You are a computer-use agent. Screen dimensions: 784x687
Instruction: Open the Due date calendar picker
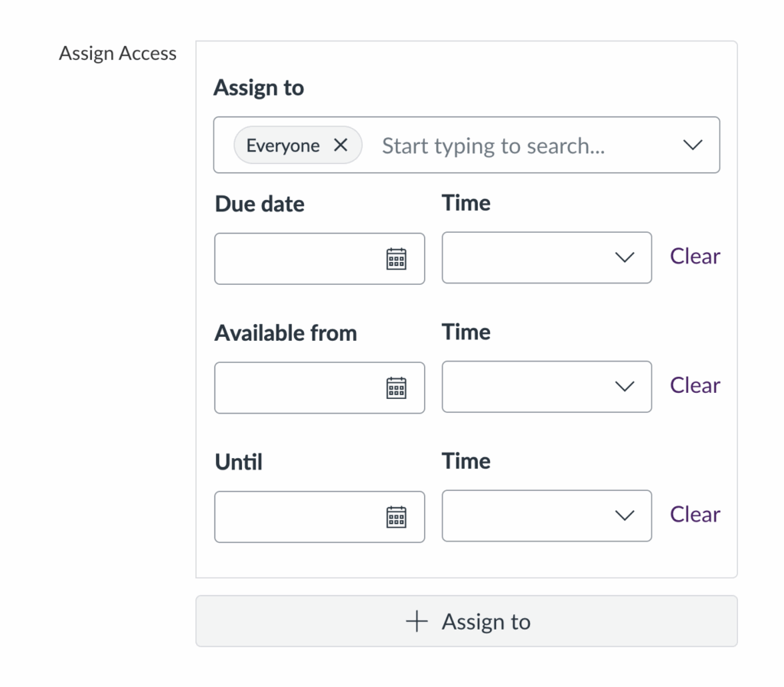396,259
